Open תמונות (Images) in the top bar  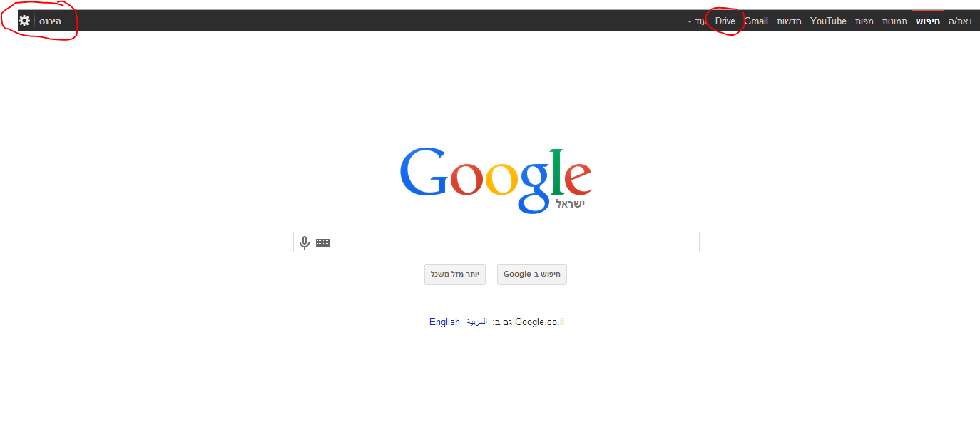coord(894,21)
